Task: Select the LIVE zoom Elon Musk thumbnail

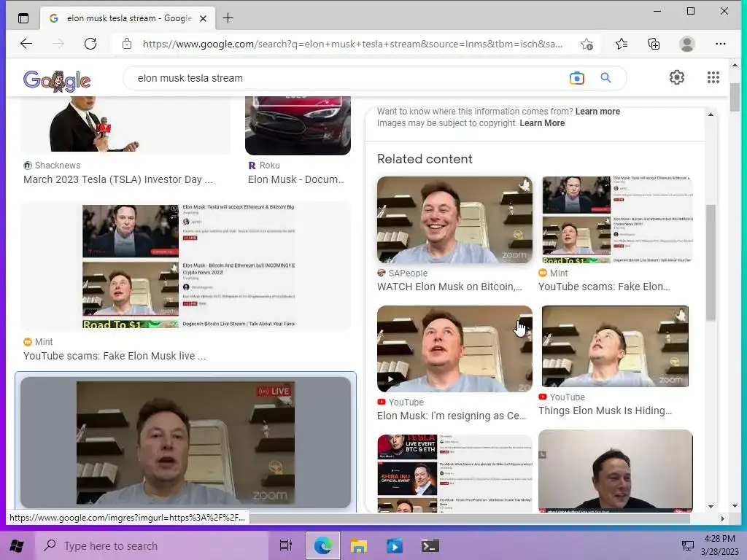Action: [186, 442]
